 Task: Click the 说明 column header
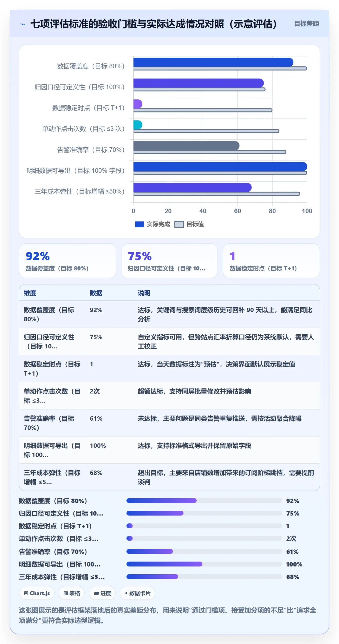click(x=144, y=293)
